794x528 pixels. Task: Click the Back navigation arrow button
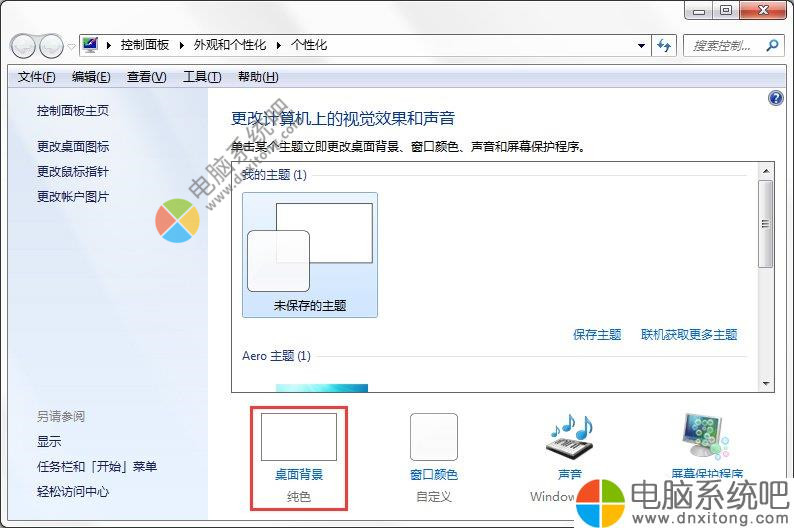(x=23, y=46)
